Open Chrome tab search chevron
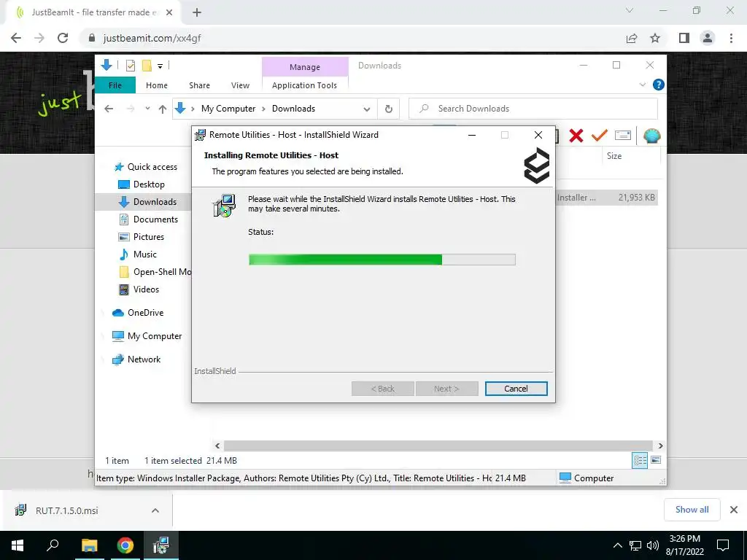Screen dimensions: 747x560 630,10
